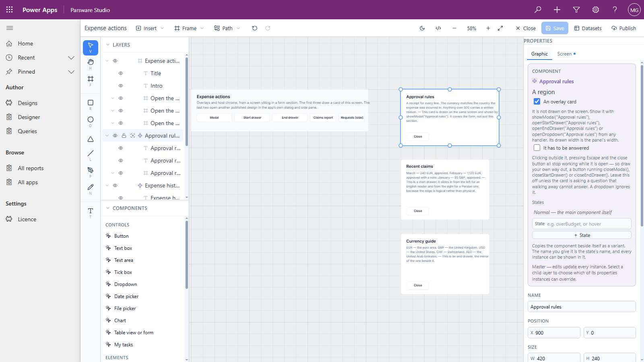This screenshot has width=644, height=362.
Task: Hide the Title layer
Action: 121,73
